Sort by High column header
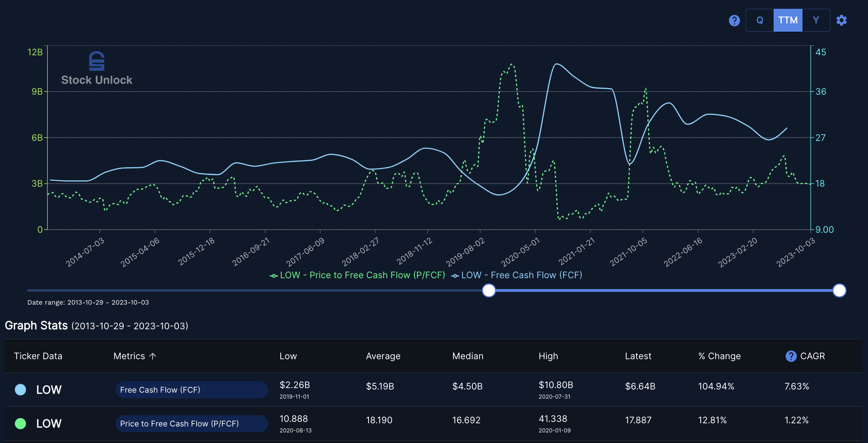Screen dimensions: 868x443 [x=548, y=356]
